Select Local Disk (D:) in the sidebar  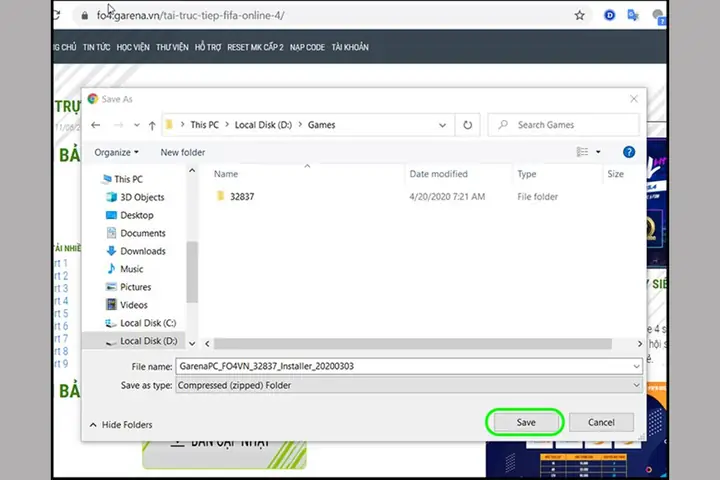click(x=141, y=341)
